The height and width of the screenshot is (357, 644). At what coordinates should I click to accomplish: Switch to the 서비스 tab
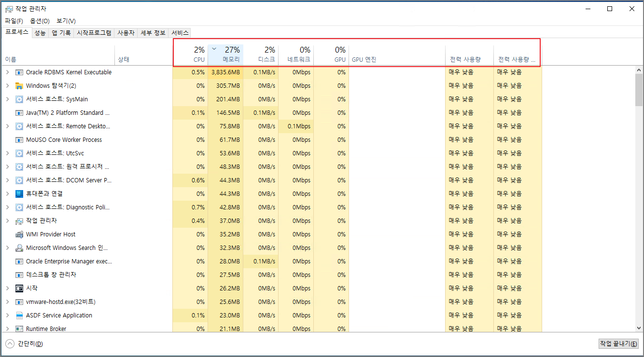(x=180, y=33)
